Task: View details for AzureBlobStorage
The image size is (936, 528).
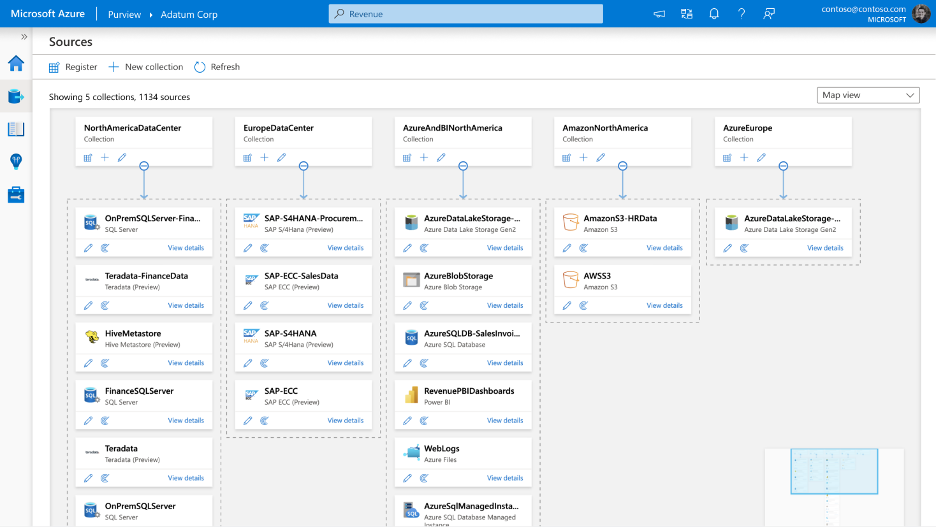Action: pos(505,305)
